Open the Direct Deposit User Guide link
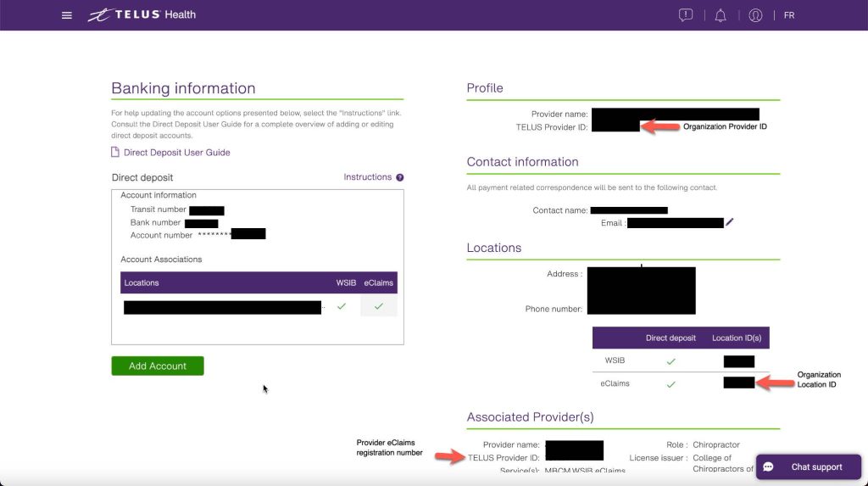Screen dimensions: 868x486 point(176,153)
